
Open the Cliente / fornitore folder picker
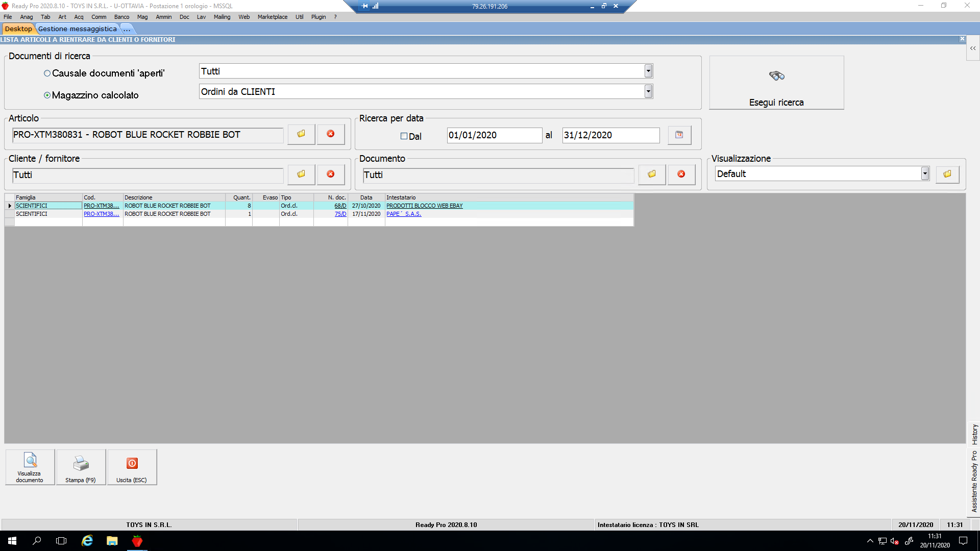(x=301, y=174)
